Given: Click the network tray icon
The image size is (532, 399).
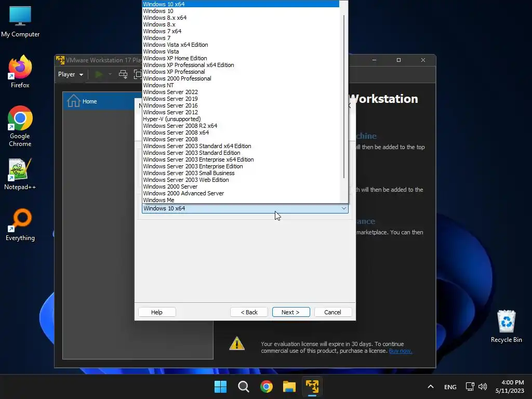Looking at the screenshot, I should [x=470, y=387].
